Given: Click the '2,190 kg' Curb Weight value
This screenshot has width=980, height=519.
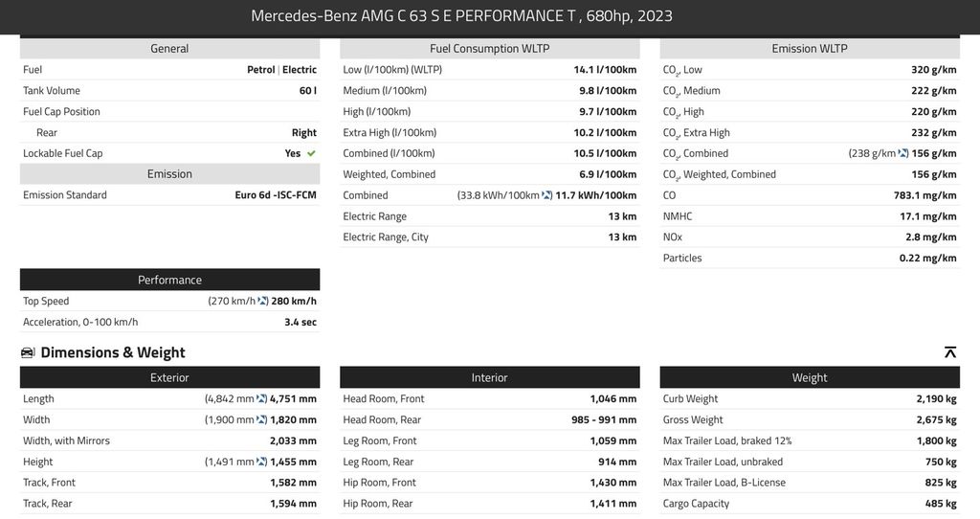Looking at the screenshot, I should (936, 399).
